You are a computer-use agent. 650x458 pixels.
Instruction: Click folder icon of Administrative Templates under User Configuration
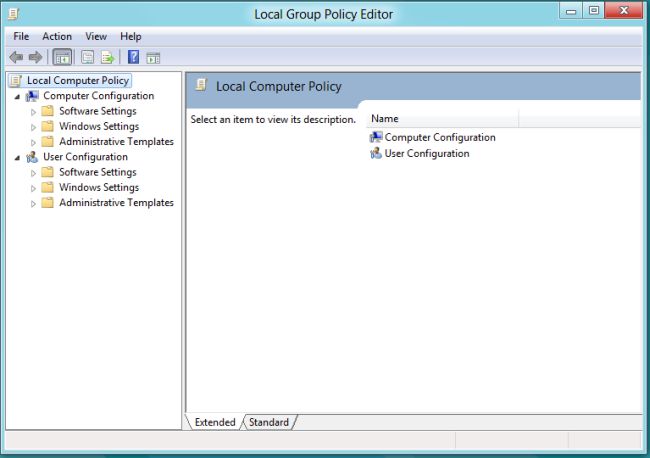click(x=48, y=203)
